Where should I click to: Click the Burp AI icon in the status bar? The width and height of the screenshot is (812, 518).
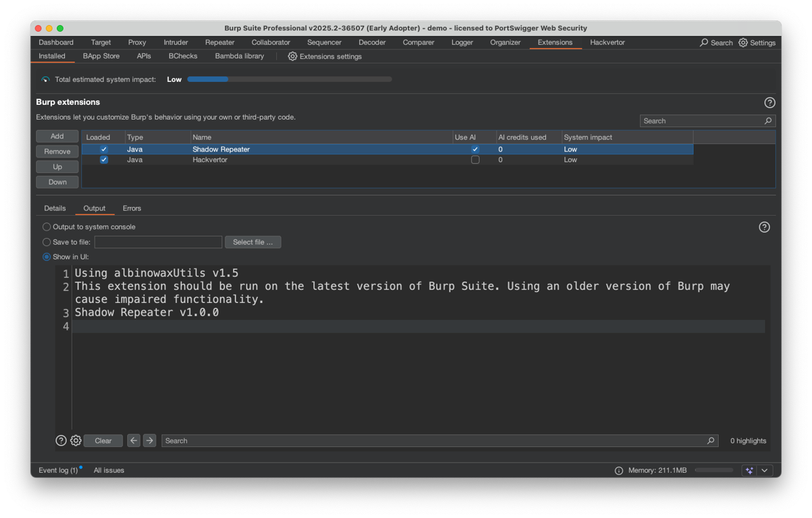(x=748, y=470)
